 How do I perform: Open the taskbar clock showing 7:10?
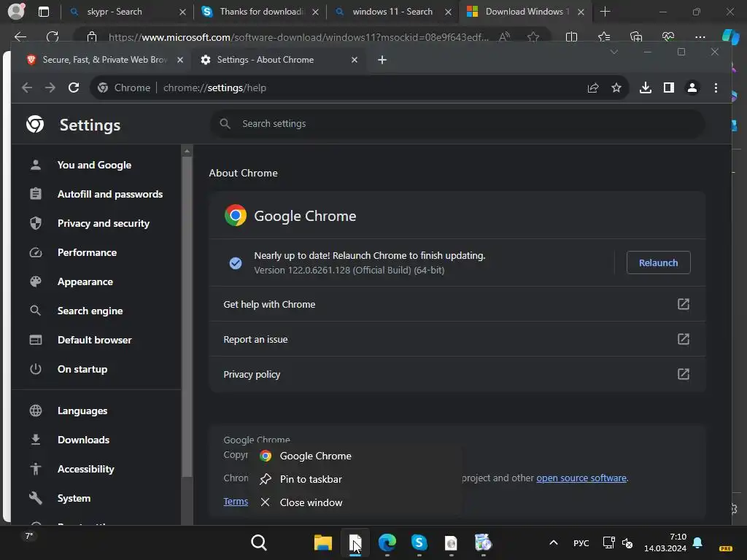click(x=665, y=542)
